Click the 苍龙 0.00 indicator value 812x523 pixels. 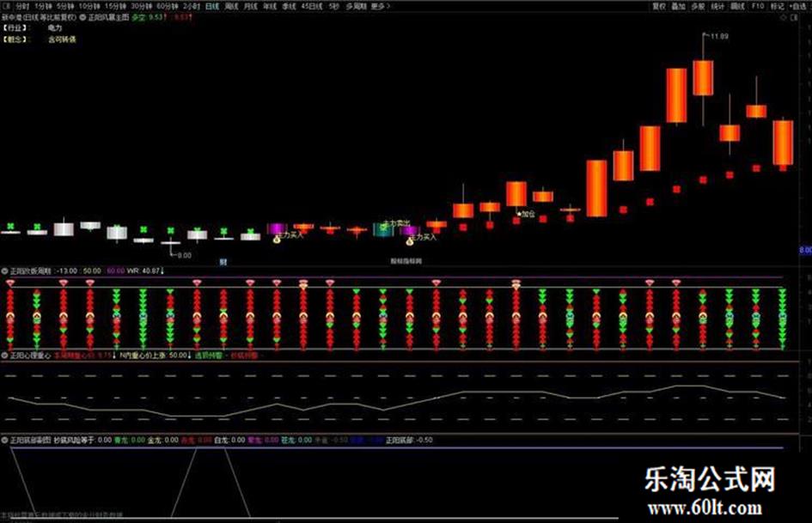[x=296, y=440]
